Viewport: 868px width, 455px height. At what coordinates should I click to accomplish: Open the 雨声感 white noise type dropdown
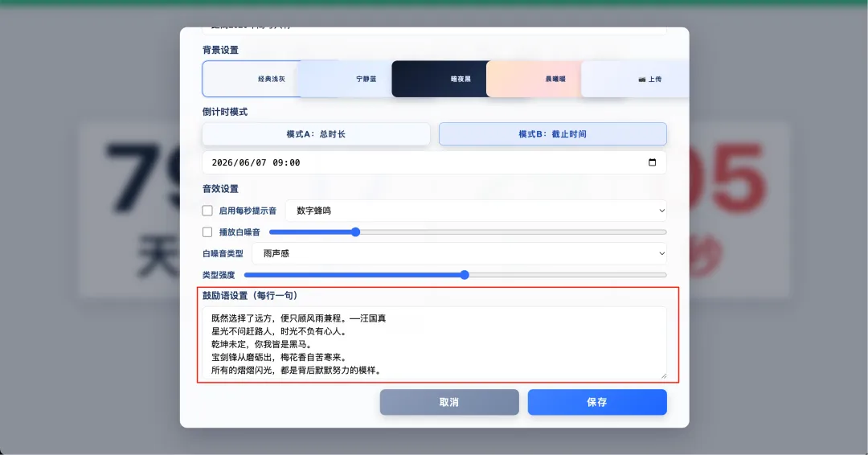[x=459, y=253]
